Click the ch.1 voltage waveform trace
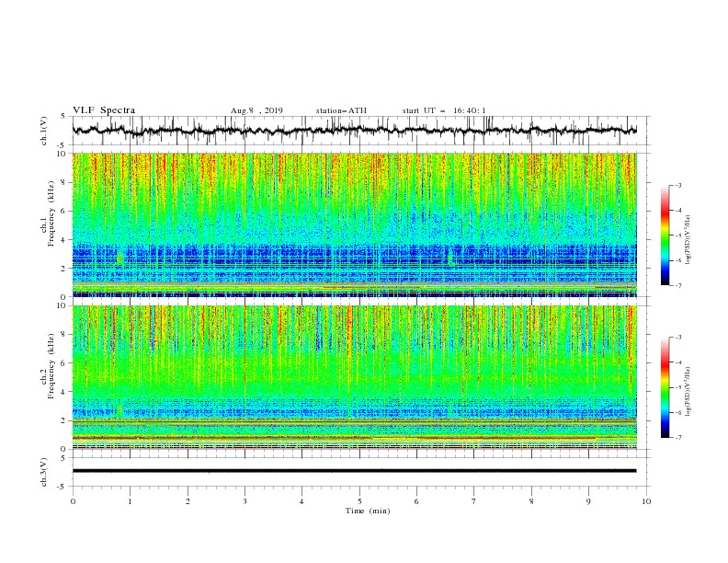 pos(354,131)
